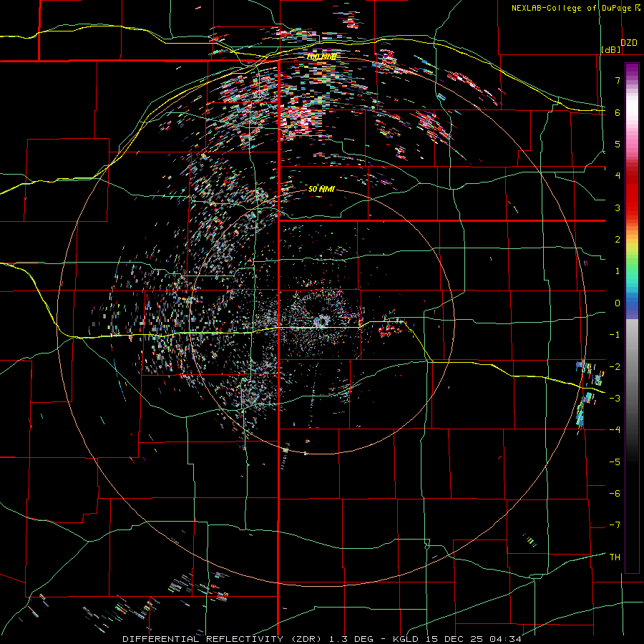Click the NEXLAB-College of DuPage label
The image size is (644, 644).
point(572,8)
